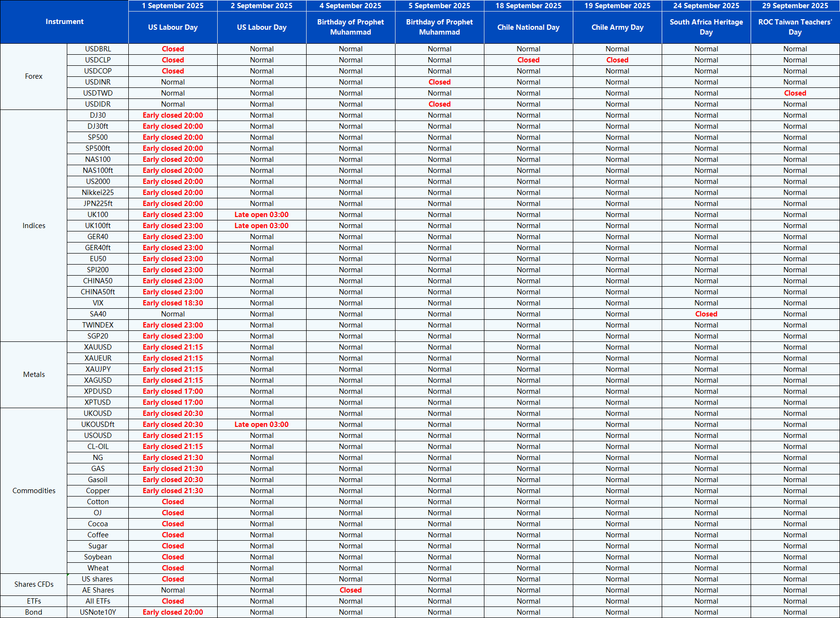Click USDCLP's Closed cell under Chile Army Day

(617, 60)
